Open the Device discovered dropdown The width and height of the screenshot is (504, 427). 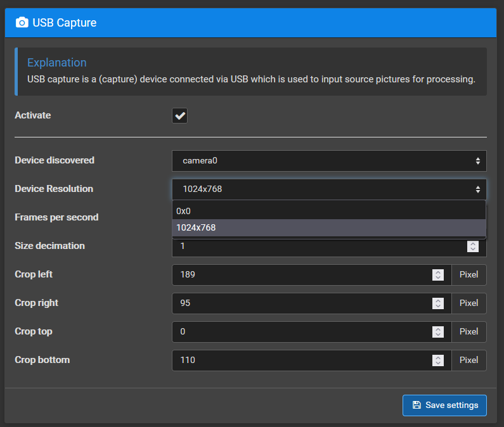[329, 161]
